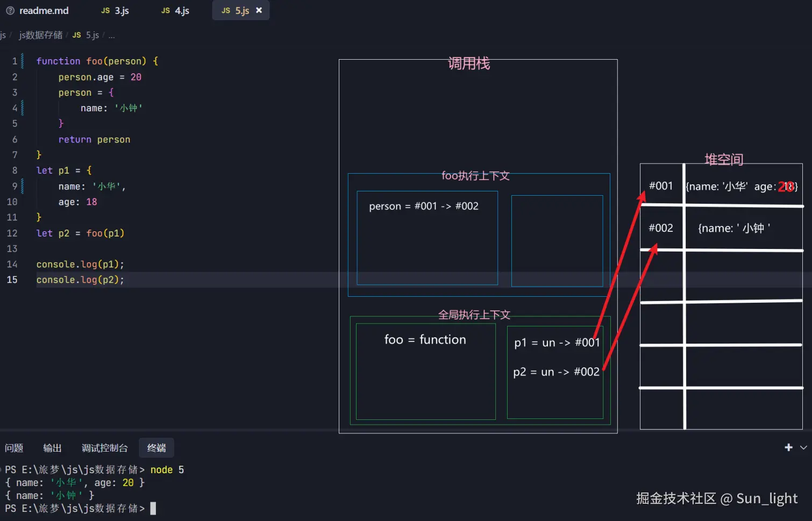The image size is (812, 521).
Task: Open the js数据存储 breadcrumb dropdown
Action: (x=40, y=35)
